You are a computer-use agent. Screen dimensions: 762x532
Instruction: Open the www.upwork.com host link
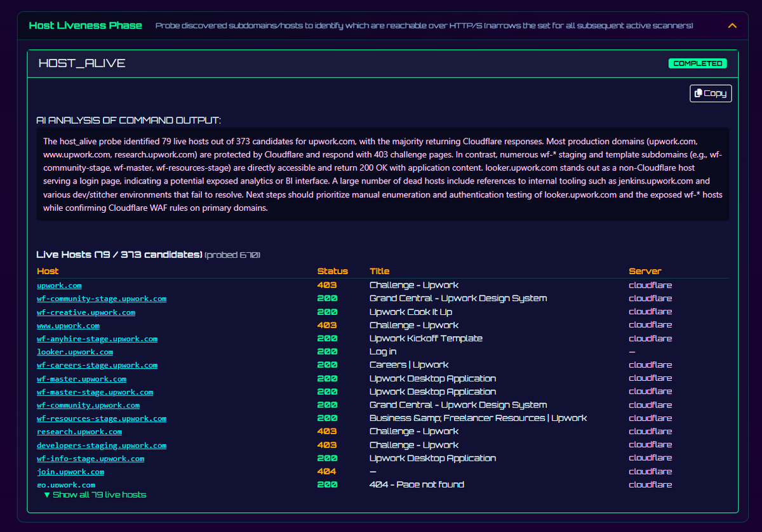(68, 325)
